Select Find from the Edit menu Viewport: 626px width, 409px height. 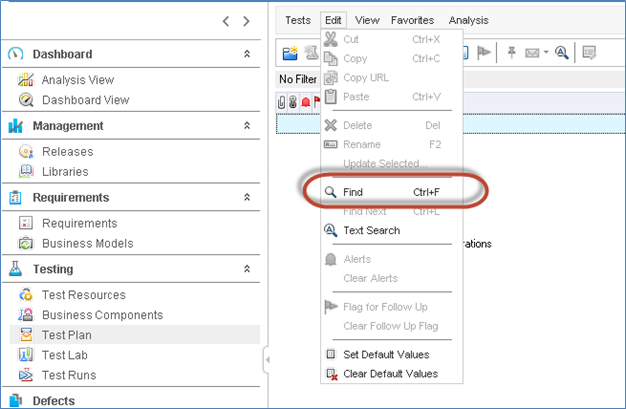352,192
